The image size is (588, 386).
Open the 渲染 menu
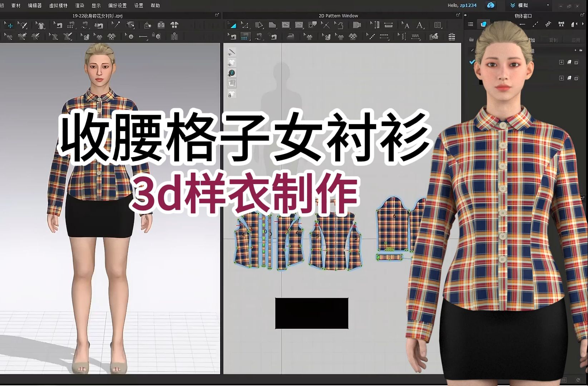tap(80, 6)
